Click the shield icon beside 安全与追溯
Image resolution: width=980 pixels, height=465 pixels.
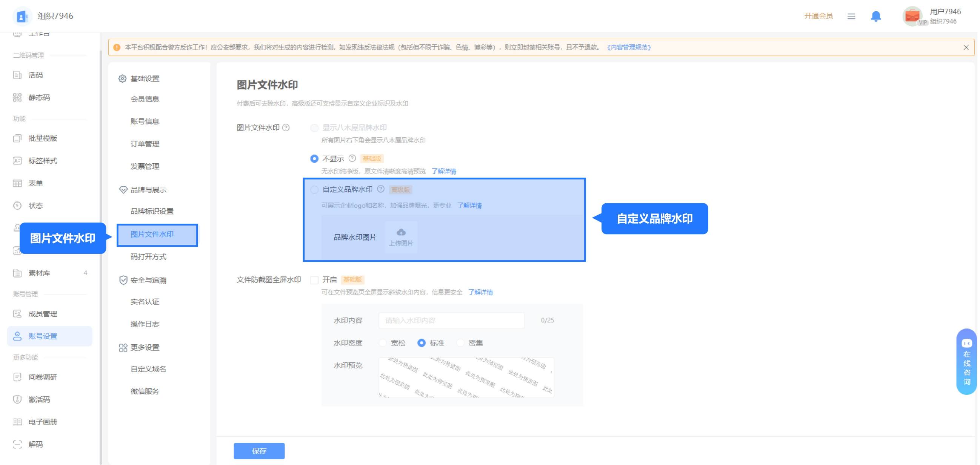click(123, 280)
